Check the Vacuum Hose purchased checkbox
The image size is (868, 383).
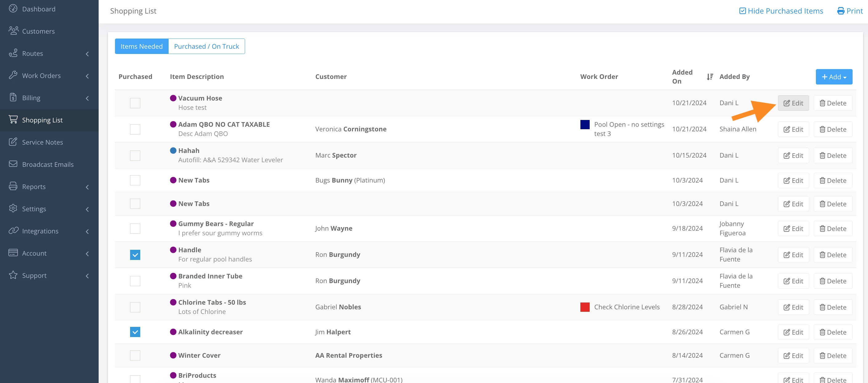tap(135, 103)
